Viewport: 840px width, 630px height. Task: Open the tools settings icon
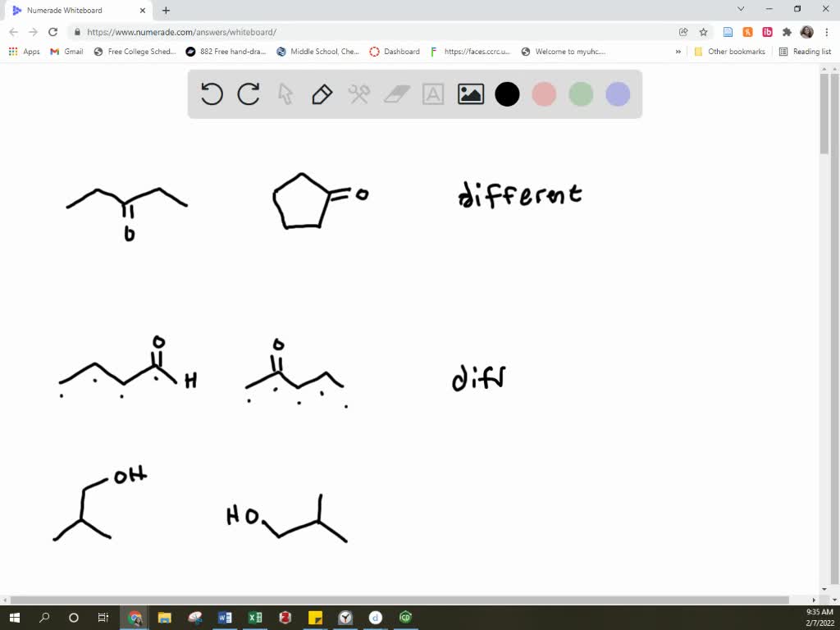point(358,94)
